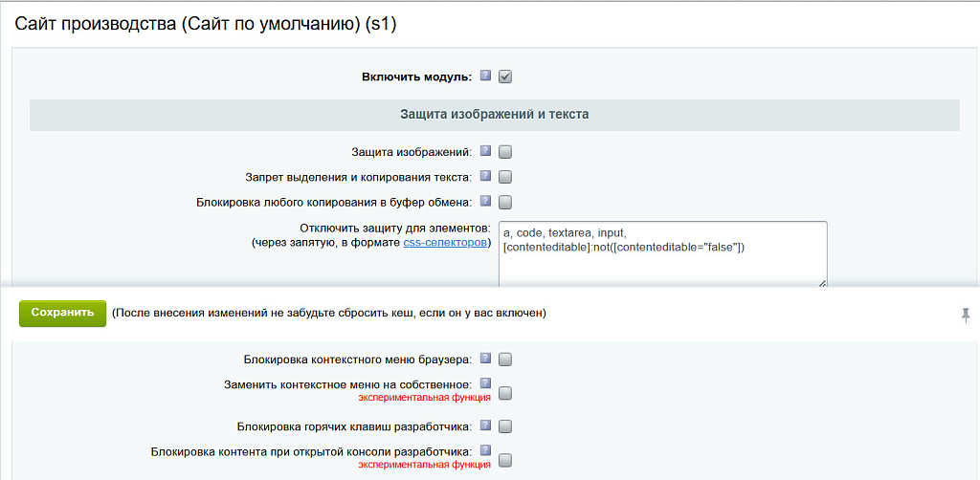Disable the "Включить модуль" checkbox

[505, 76]
